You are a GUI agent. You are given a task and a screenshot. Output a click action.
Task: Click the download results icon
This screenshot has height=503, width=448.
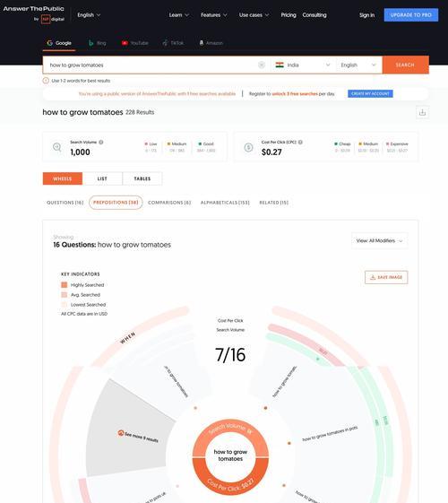pos(422,112)
